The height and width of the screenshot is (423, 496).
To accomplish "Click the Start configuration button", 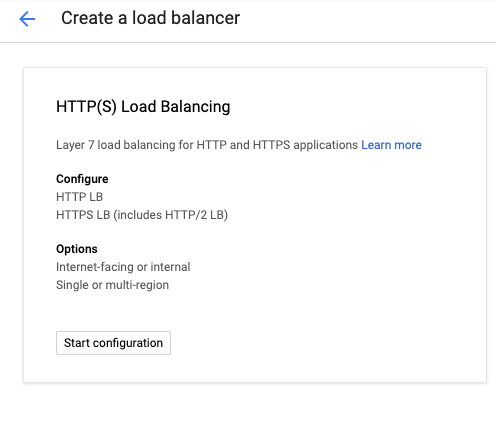I will (113, 343).
